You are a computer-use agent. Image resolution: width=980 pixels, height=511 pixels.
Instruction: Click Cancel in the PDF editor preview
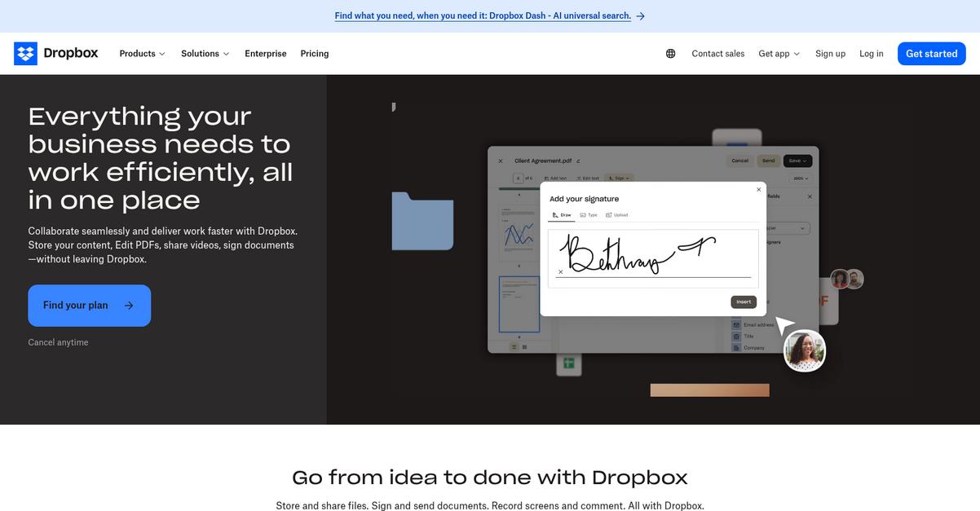pyautogui.click(x=739, y=161)
